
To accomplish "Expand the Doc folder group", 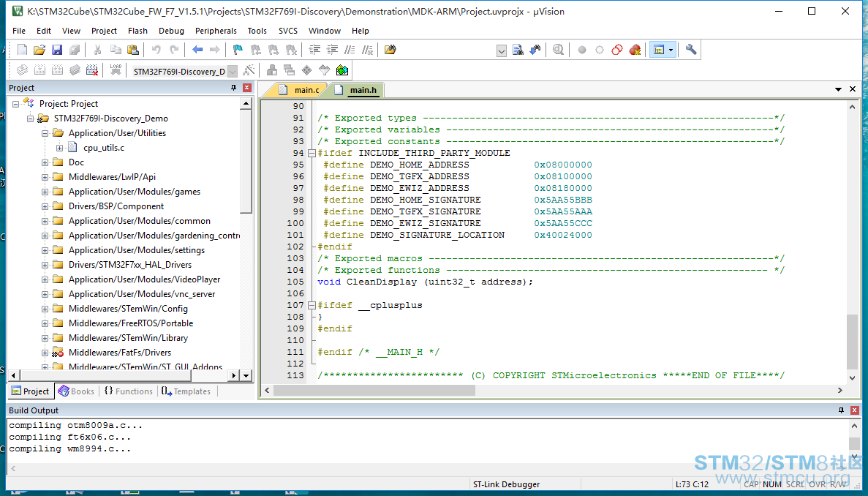I will tap(45, 162).
